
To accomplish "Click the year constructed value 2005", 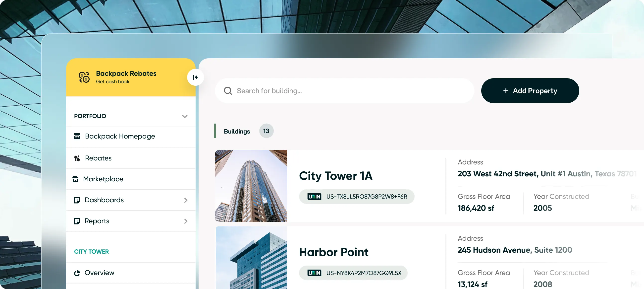I will [x=542, y=208].
